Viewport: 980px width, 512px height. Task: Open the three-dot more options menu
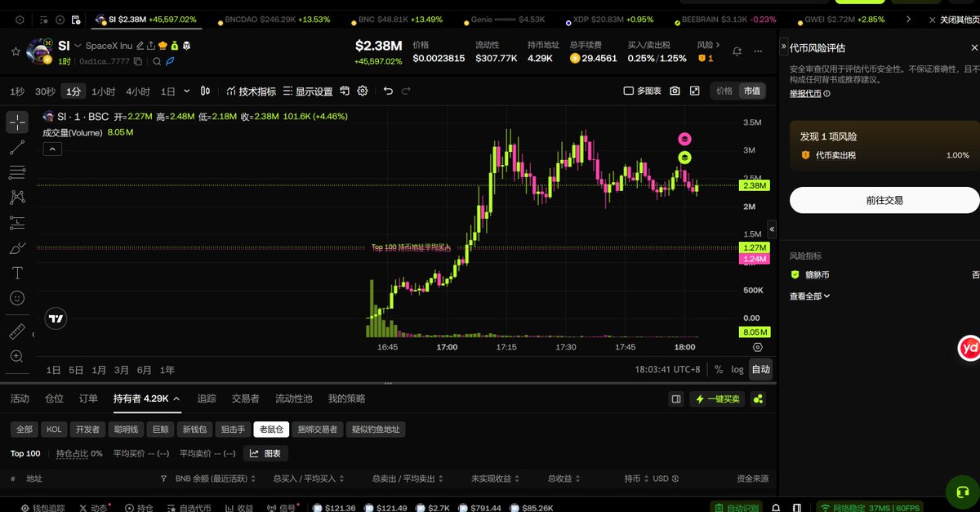758,51
